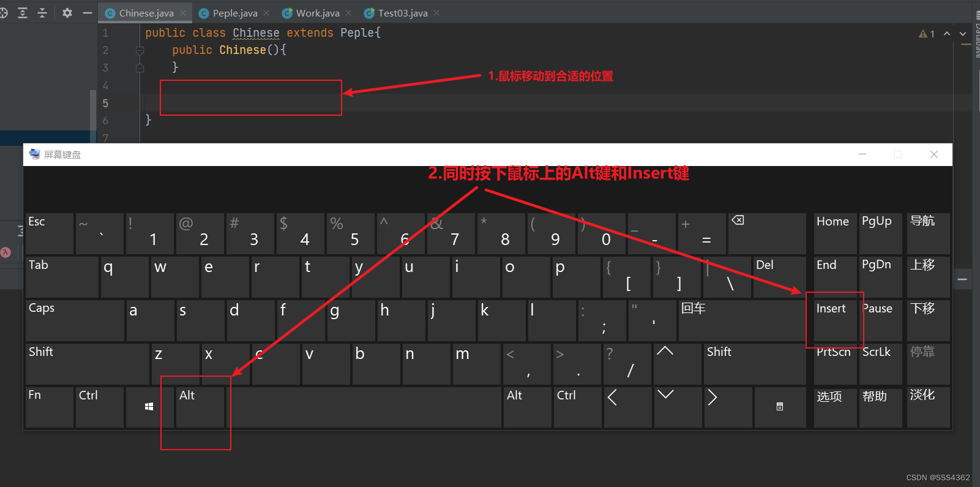Open project panel settings gear
This screenshot has height=487, width=980.
click(x=67, y=13)
